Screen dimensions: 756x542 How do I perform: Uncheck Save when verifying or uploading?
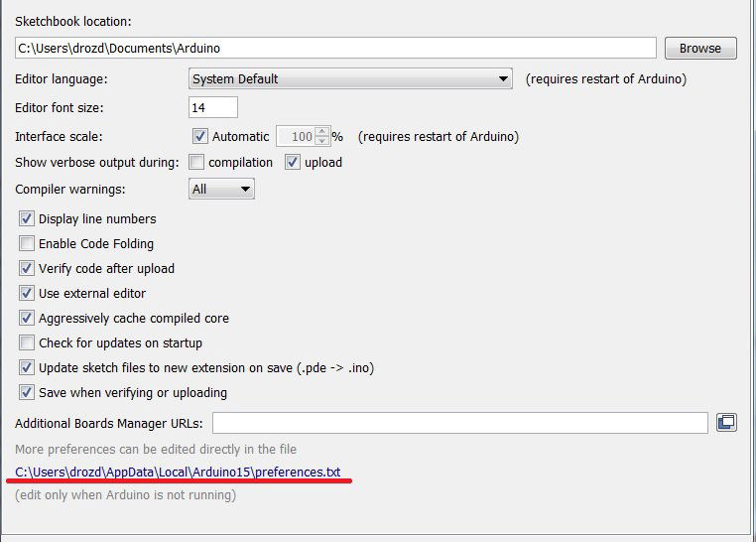coord(27,392)
